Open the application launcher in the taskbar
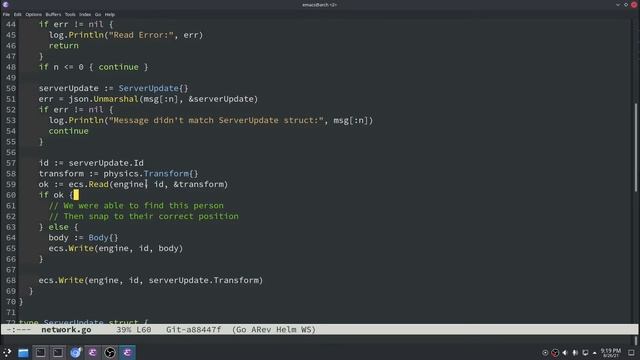This screenshot has height=360, width=640. point(7,353)
